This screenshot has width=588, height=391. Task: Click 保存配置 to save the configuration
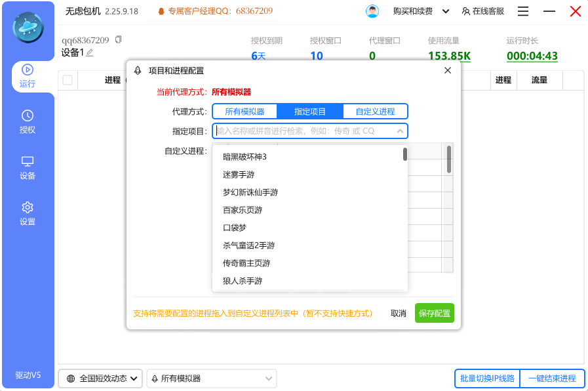pos(434,313)
